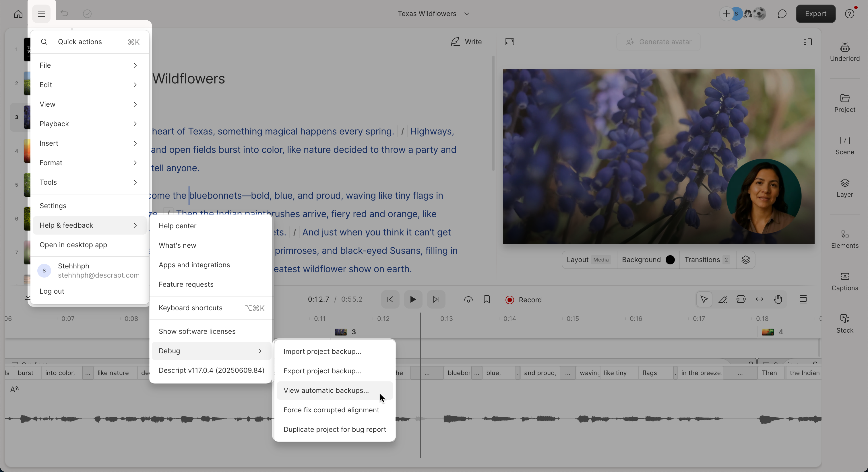Select the hand pan tool

pos(778,299)
